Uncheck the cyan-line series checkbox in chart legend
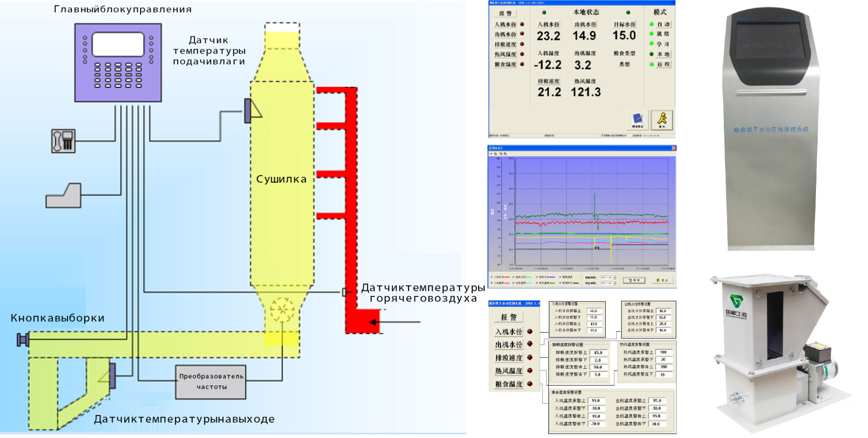 [x=514, y=283]
